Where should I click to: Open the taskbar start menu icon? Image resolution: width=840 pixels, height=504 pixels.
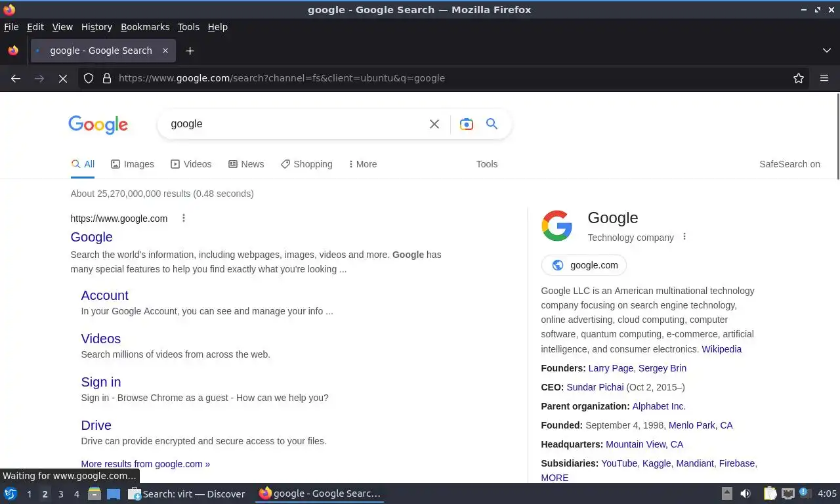pyautogui.click(x=10, y=493)
